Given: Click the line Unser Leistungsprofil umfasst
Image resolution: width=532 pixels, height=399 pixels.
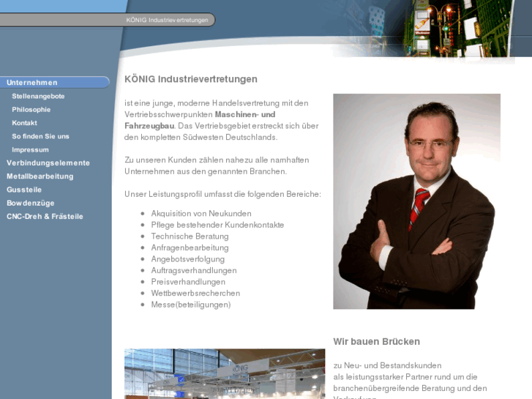Looking at the screenshot, I should [x=222, y=194].
